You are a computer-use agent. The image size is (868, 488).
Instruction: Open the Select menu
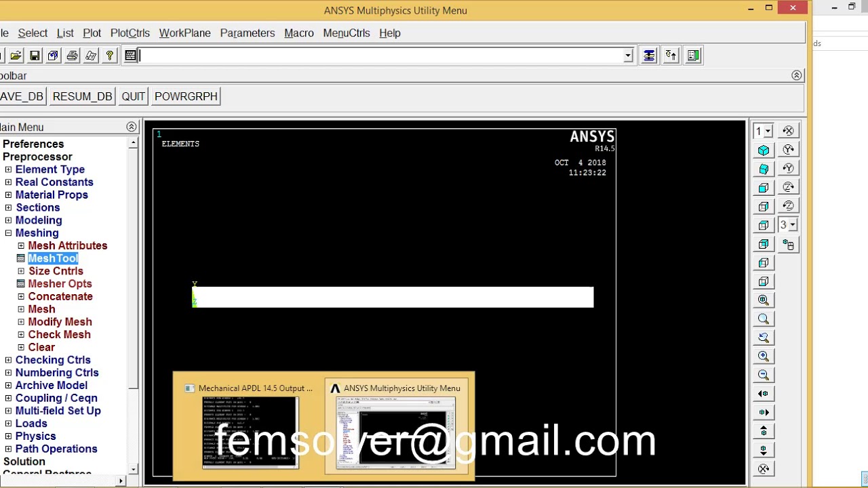pyautogui.click(x=33, y=33)
